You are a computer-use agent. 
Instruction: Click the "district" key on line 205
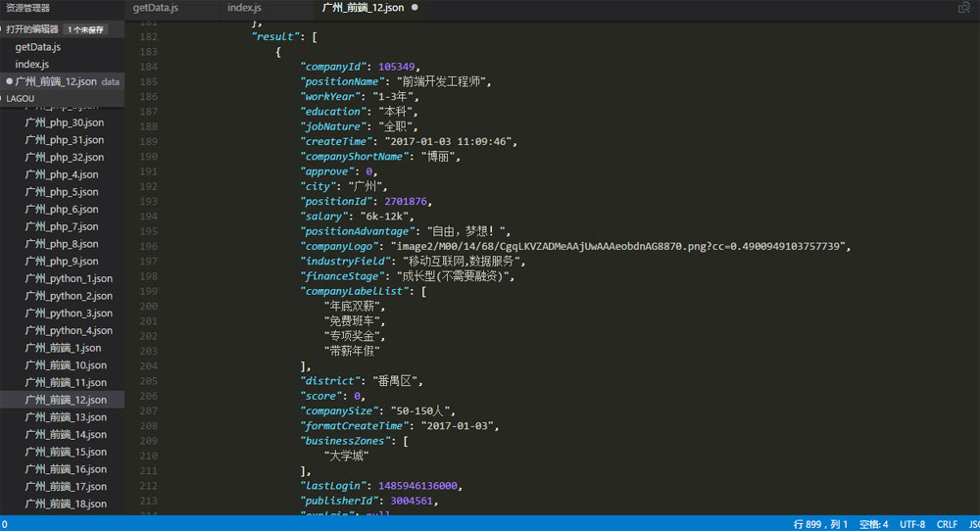tap(330, 381)
